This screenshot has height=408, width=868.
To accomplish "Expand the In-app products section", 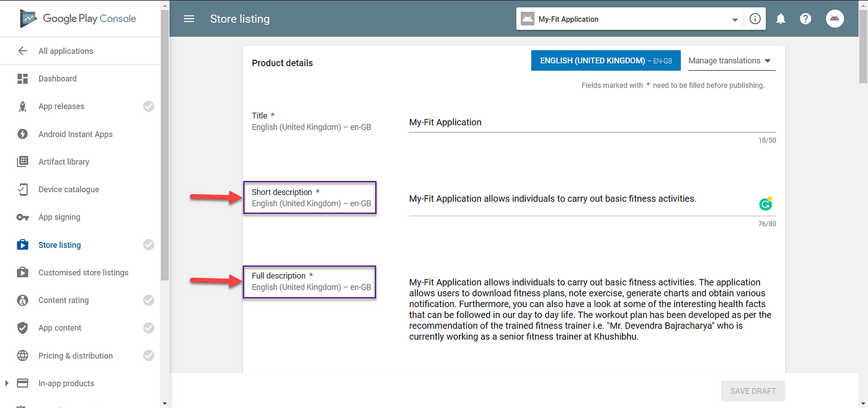I will [x=7, y=383].
